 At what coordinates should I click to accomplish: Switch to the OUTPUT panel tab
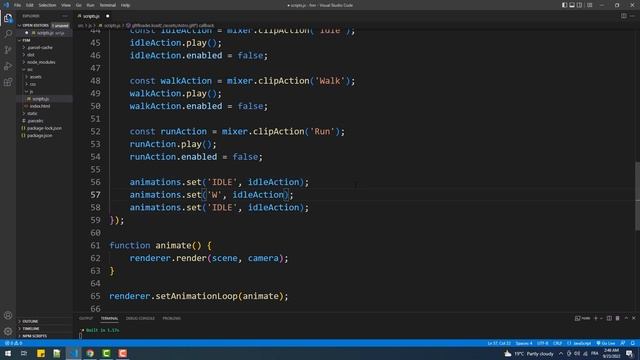click(86, 318)
